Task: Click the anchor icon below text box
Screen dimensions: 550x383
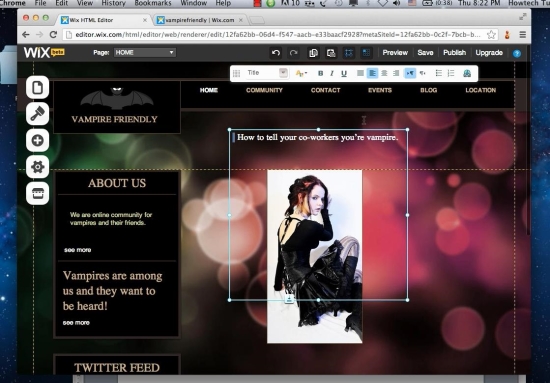Action: [289, 299]
